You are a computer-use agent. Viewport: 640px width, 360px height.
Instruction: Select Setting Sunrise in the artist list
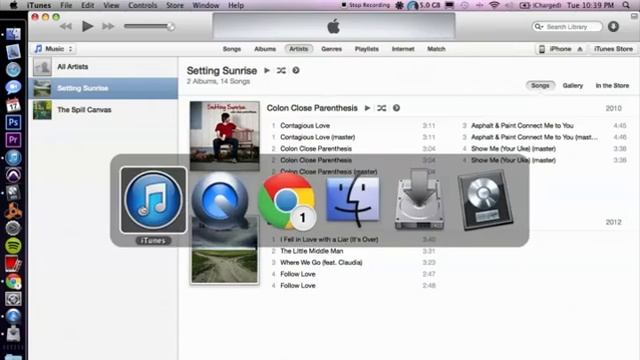[x=103, y=88]
